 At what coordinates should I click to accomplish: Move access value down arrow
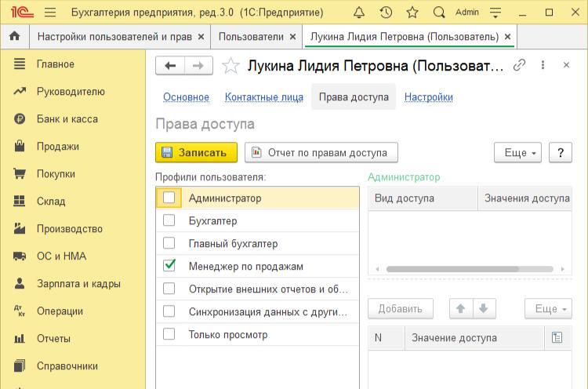coord(484,309)
